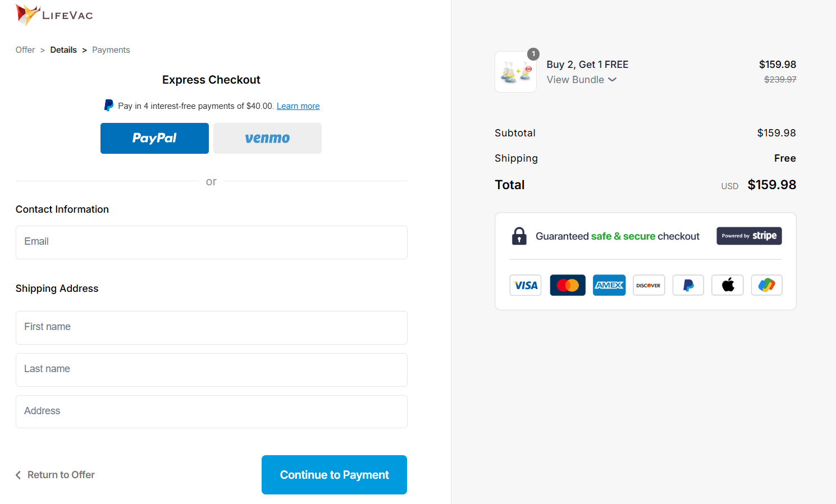Expand the View Bundle dropdown

coord(582,80)
